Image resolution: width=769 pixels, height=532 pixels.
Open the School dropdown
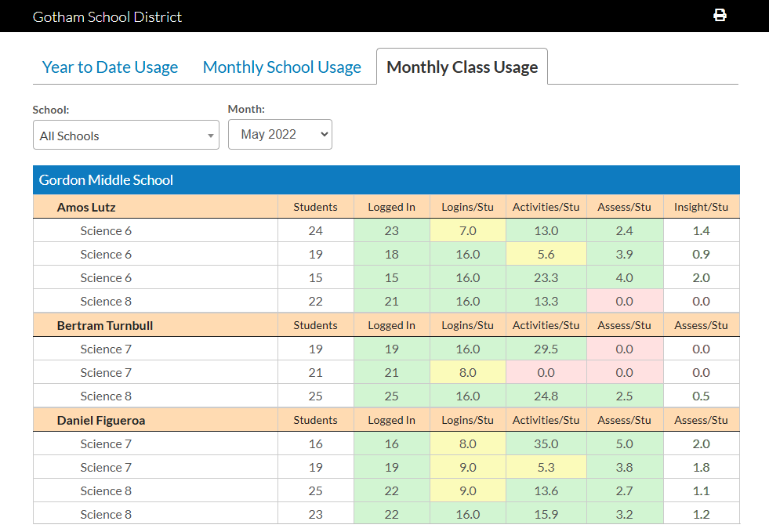(125, 135)
